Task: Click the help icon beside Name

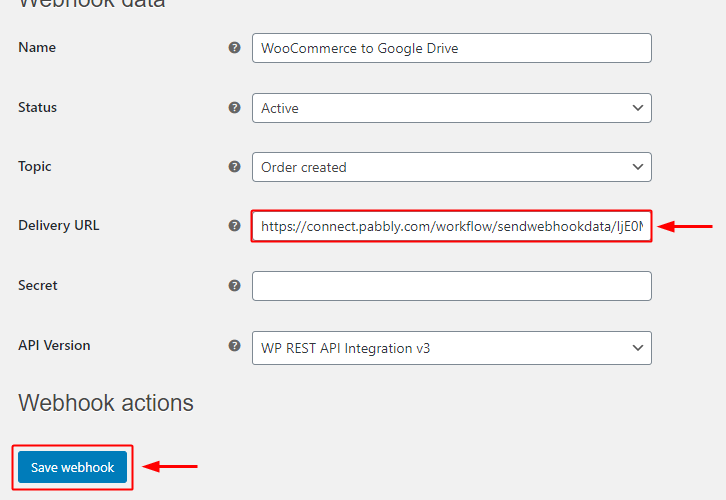Action: coord(235,48)
